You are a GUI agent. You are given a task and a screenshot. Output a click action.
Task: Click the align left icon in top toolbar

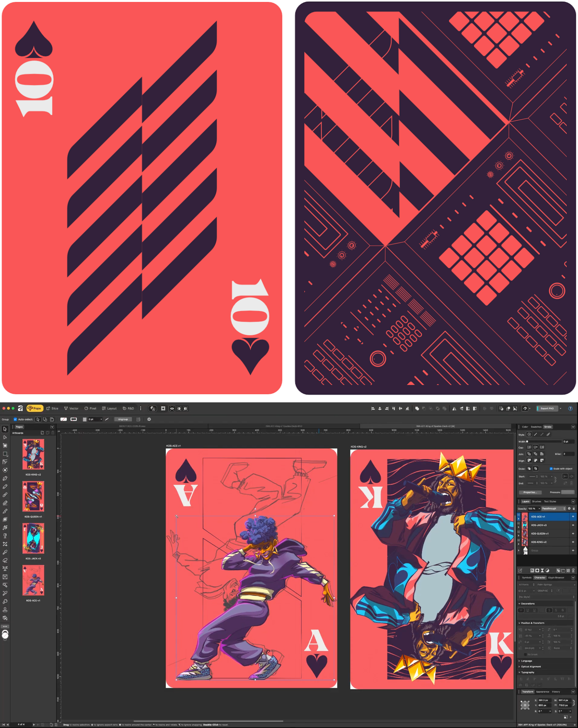[373, 409]
